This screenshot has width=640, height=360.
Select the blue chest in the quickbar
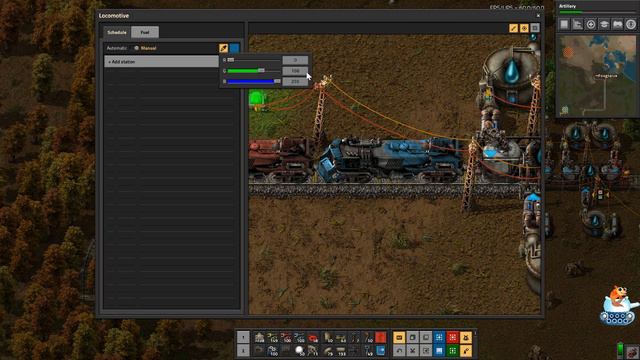[380, 351]
